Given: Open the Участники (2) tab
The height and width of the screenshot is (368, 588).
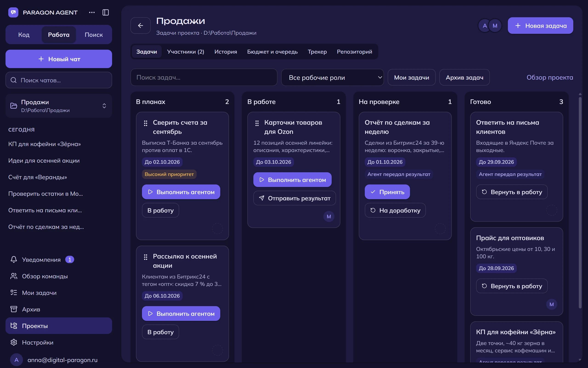Looking at the screenshot, I should (x=186, y=52).
